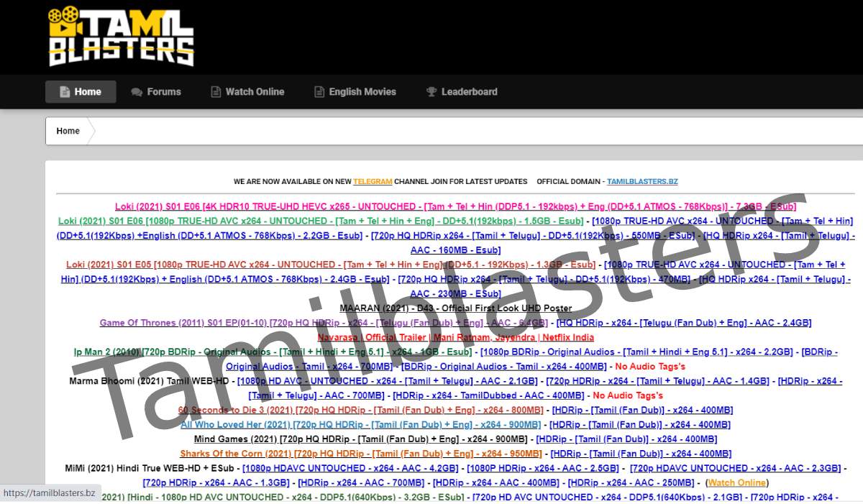Open Marma Bhoomi 720p HDRip 1.4GB link
The image size is (863, 504).
coord(657,381)
